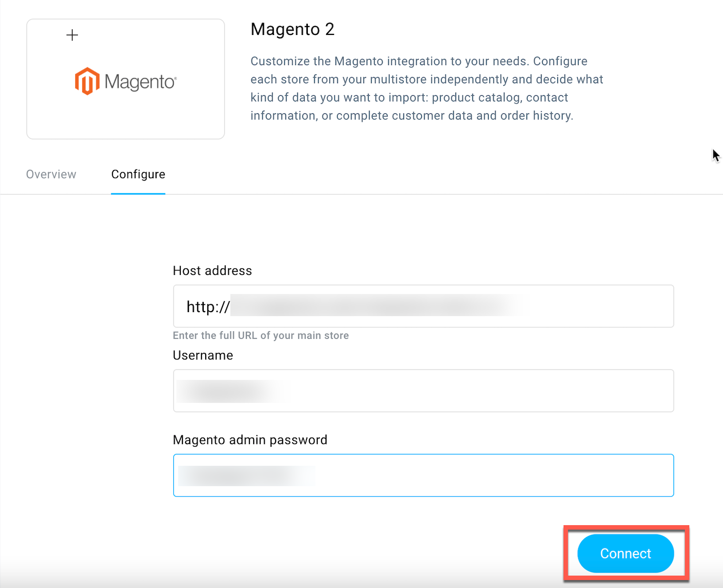This screenshot has width=723, height=588.
Task: Click the Magento 2 heading
Action: [x=292, y=29]
